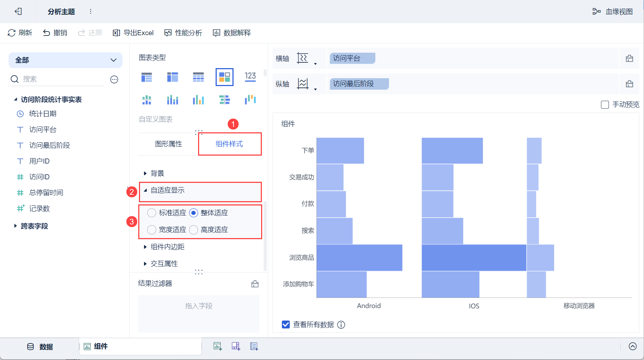Viewport: 644px width, 360px height.
Task: Clear the 横轴 fields with its icon
Action: click(629, 58)
